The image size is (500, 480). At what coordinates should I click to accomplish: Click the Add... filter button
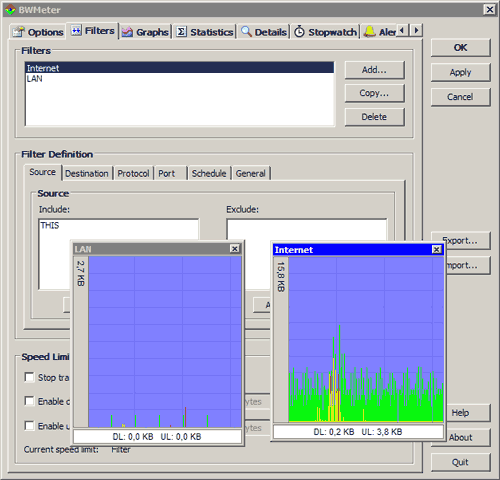(374, 70)
